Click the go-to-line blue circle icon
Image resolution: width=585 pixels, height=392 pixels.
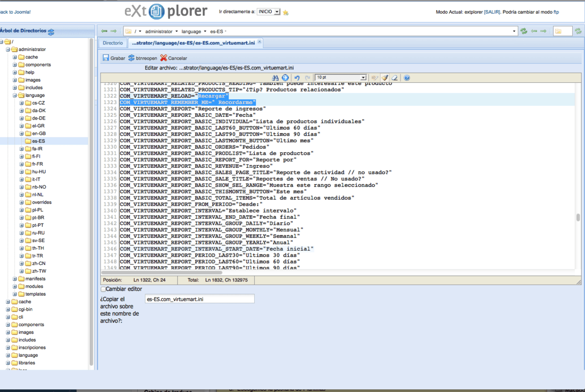[285, 78]
